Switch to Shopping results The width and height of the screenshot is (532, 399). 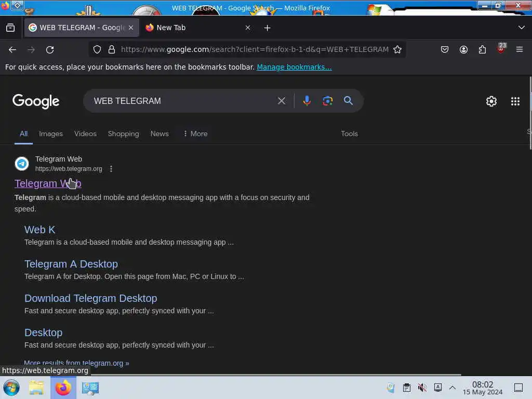124,134
